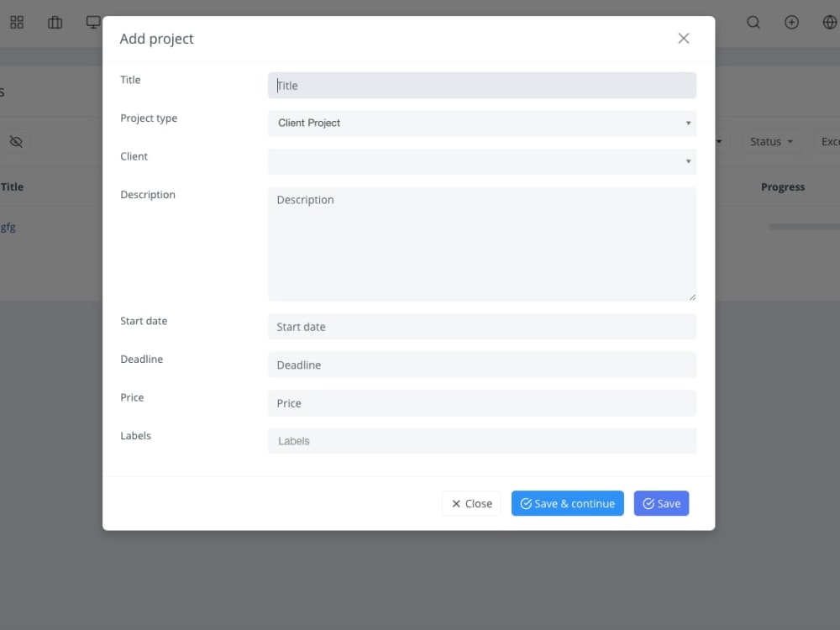Image resolution: width=840 pixels, height=630 pixels.
Task: Save the new project
Action: 661,503
